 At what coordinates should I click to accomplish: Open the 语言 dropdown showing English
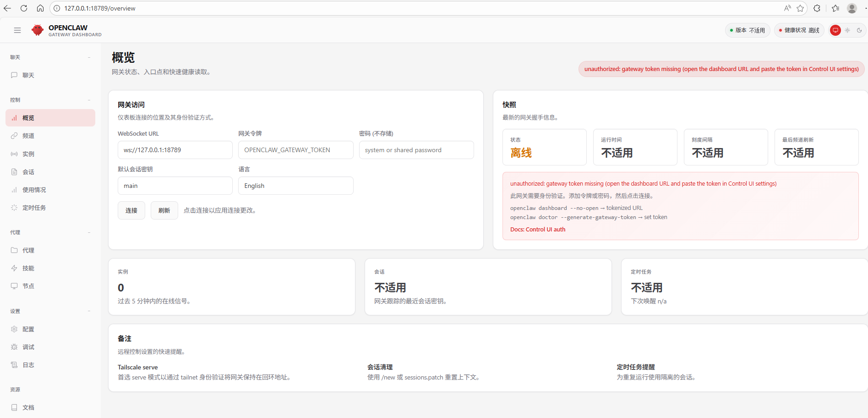296,186
